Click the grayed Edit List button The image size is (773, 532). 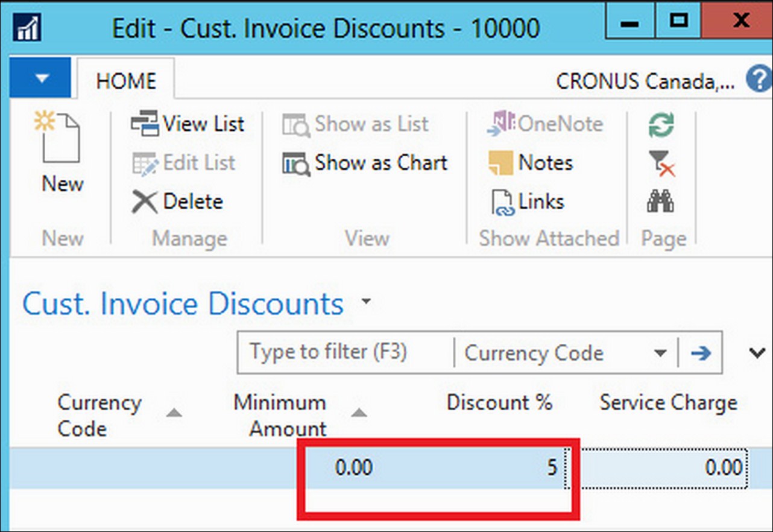pyautogui.click(x=184, y=163)
